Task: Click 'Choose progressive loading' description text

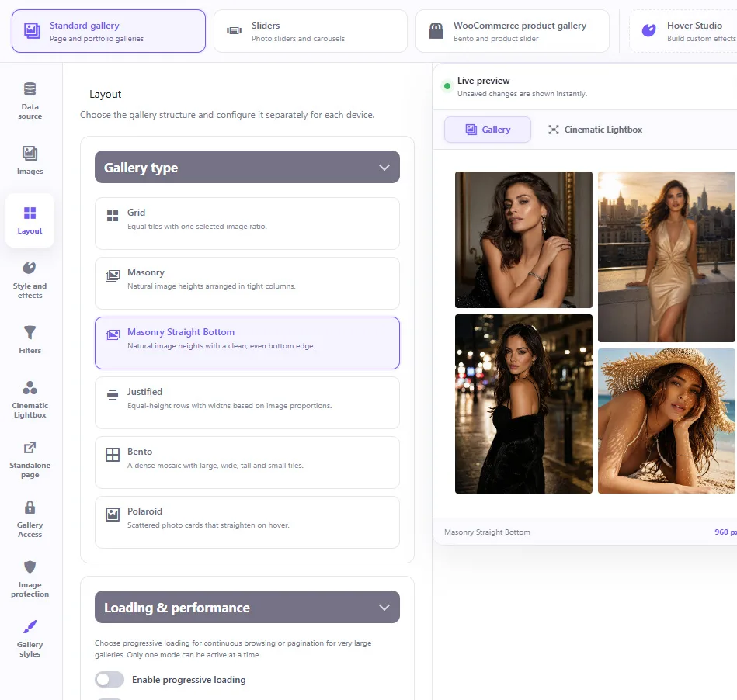Action: coord(233,649)
